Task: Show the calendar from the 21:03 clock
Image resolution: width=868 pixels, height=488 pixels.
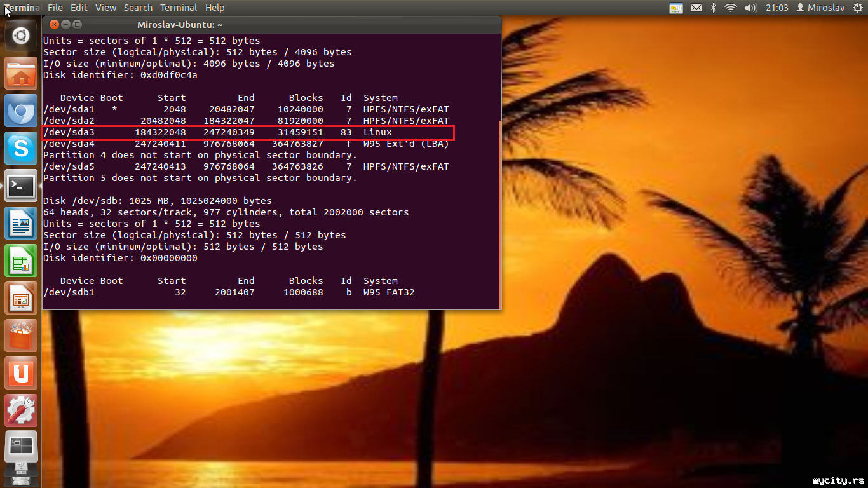Action: [x=776, y=8]
